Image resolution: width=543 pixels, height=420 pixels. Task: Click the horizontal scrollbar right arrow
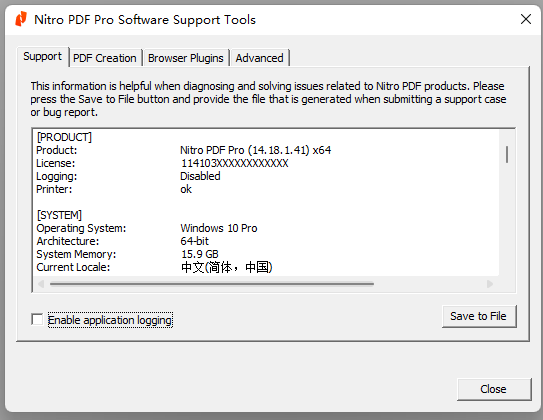click(x=490, y=284)
